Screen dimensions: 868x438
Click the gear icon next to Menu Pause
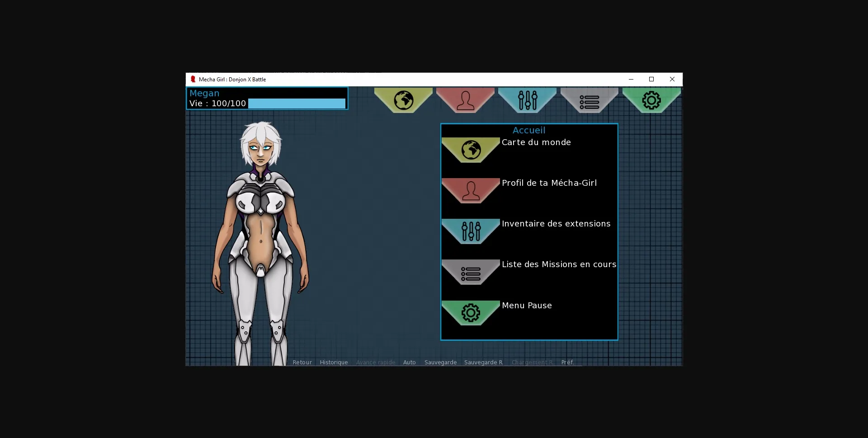[x=471, y=313]
